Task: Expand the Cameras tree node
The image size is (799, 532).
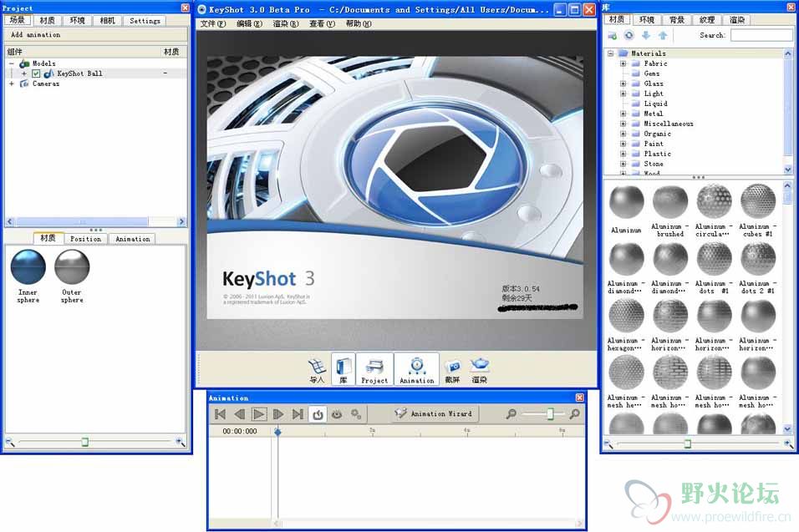Action: tap(11, 84)
